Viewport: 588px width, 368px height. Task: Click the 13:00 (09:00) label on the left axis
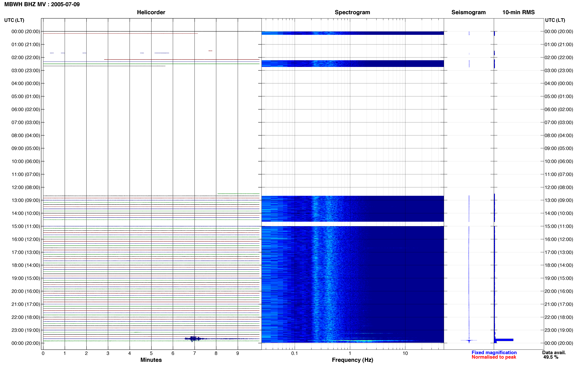tap(26, 200)
